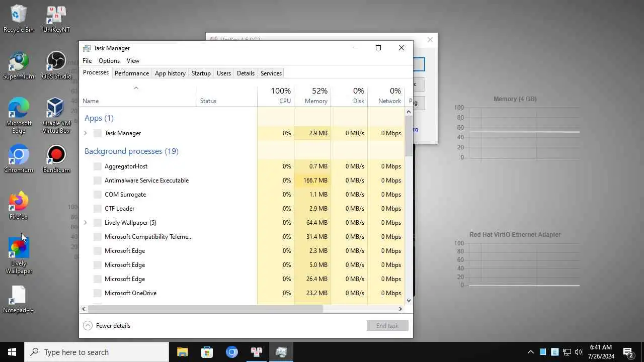Select the COM Surrogate process

242,195
